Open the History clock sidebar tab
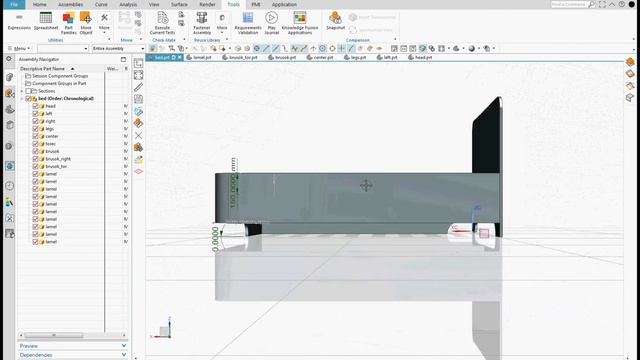640x360 pixels. 9,186
